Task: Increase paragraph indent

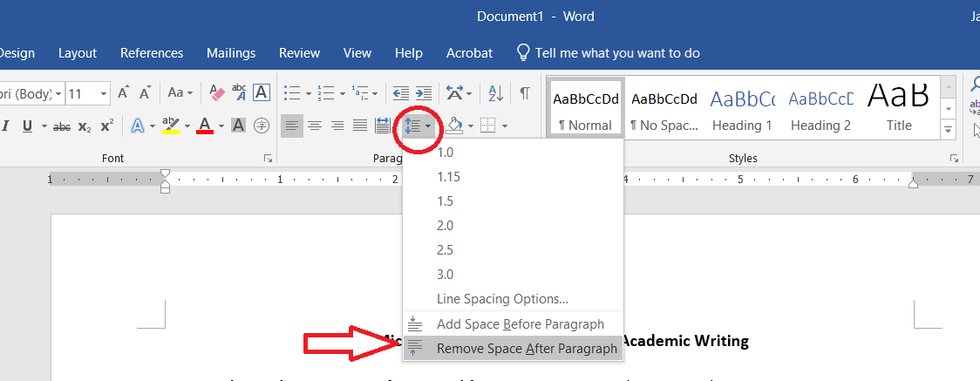Action: click(423, 93)
